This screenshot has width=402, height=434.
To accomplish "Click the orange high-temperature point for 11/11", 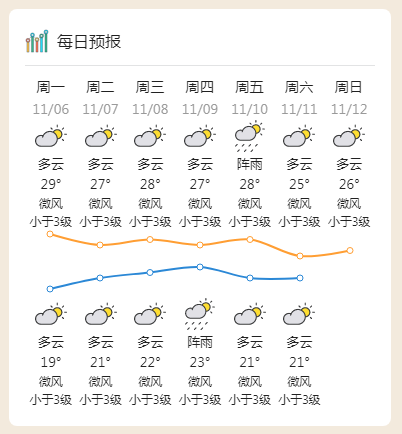I will click(300, 256).
